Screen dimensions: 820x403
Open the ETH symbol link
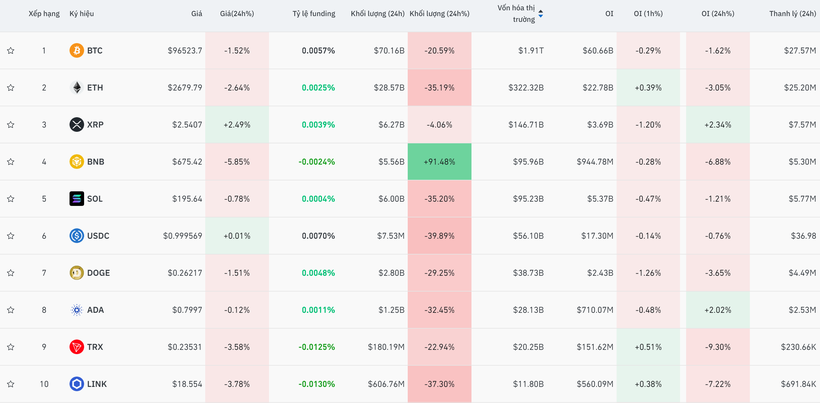pos(95,87)
